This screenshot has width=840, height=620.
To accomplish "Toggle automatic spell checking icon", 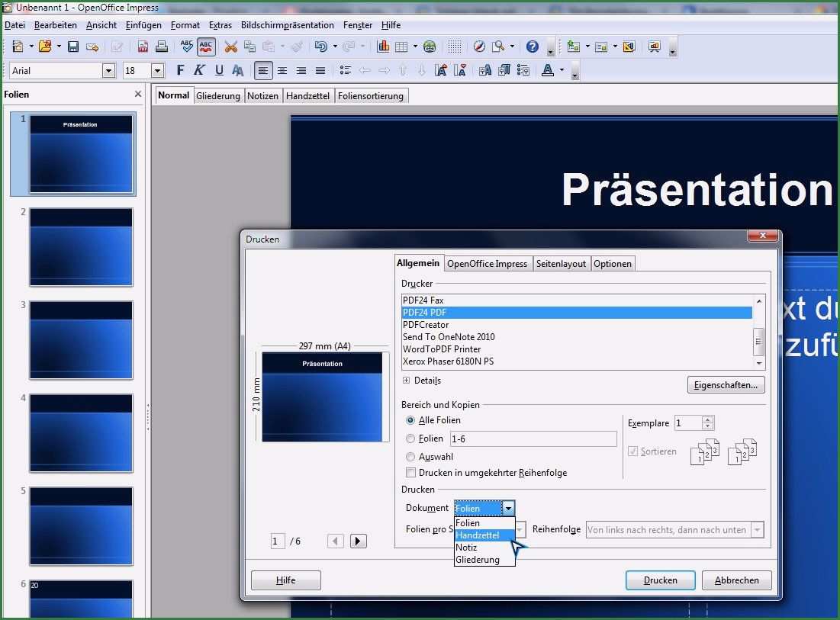I will coord(206,47).
